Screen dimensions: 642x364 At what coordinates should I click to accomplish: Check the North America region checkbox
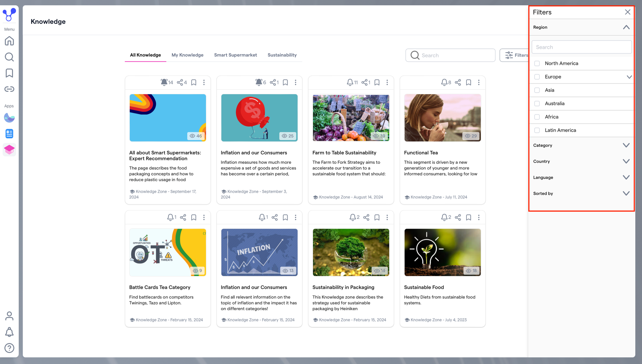(537, 64)
